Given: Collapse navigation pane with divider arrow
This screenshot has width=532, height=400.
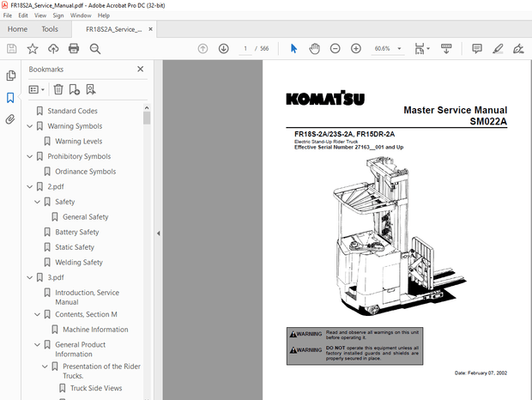Looking at the screenshot, I should click(x=159, y=233).
